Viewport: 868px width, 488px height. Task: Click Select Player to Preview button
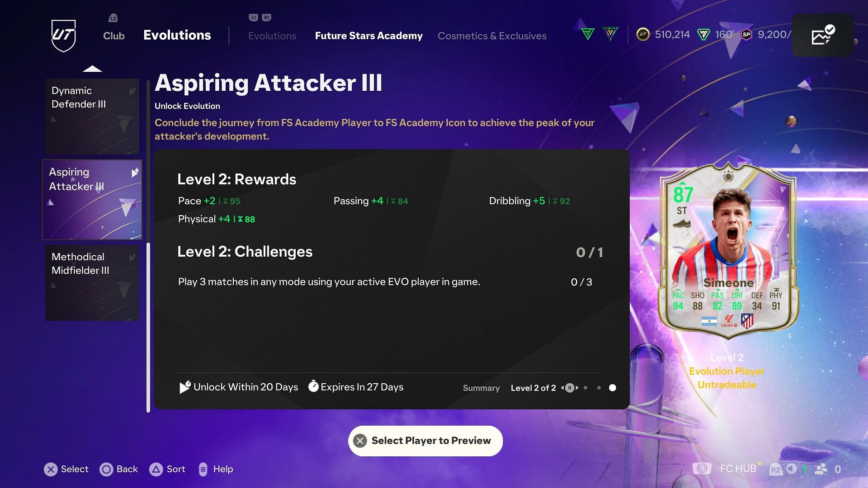426,441
